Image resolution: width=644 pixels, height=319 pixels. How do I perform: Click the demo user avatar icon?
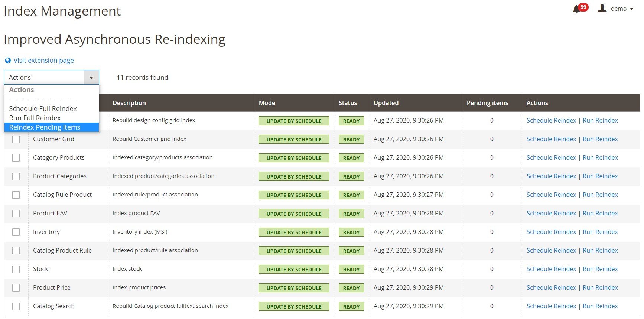(602, 8)
